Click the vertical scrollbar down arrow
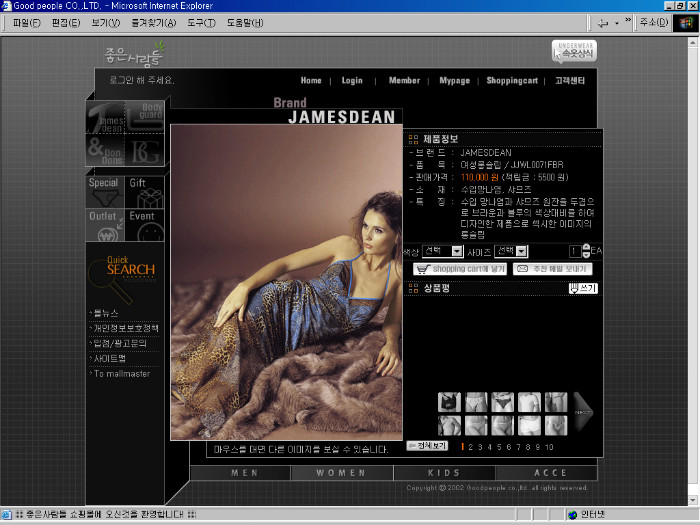The width and height of the screenshot is (700, 525). [692, 500]
